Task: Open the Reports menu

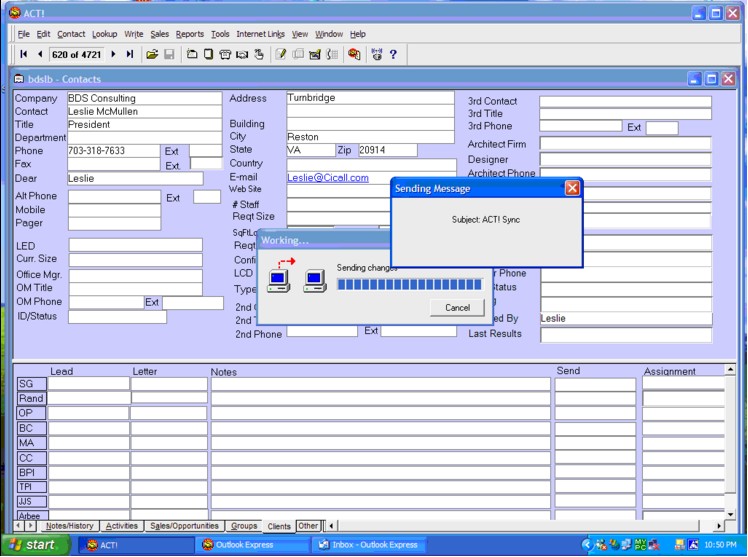Action: (x=189, y=34)
